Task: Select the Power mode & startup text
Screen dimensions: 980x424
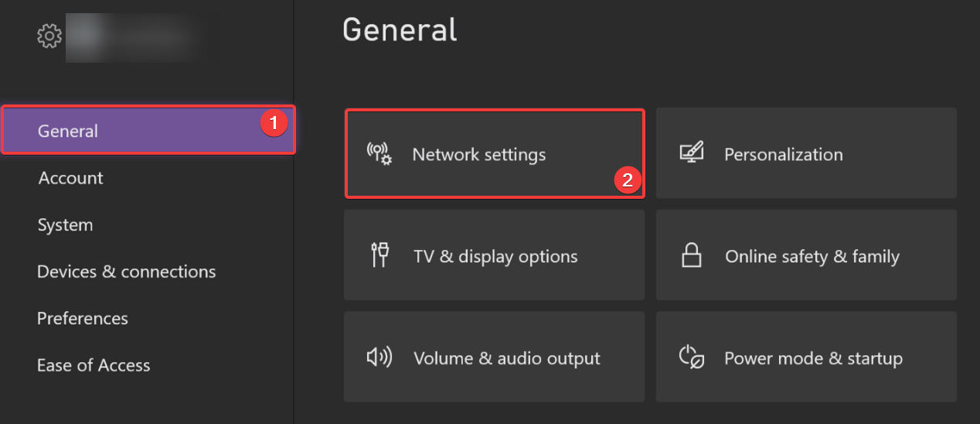Action: click(x=813, y=358)
